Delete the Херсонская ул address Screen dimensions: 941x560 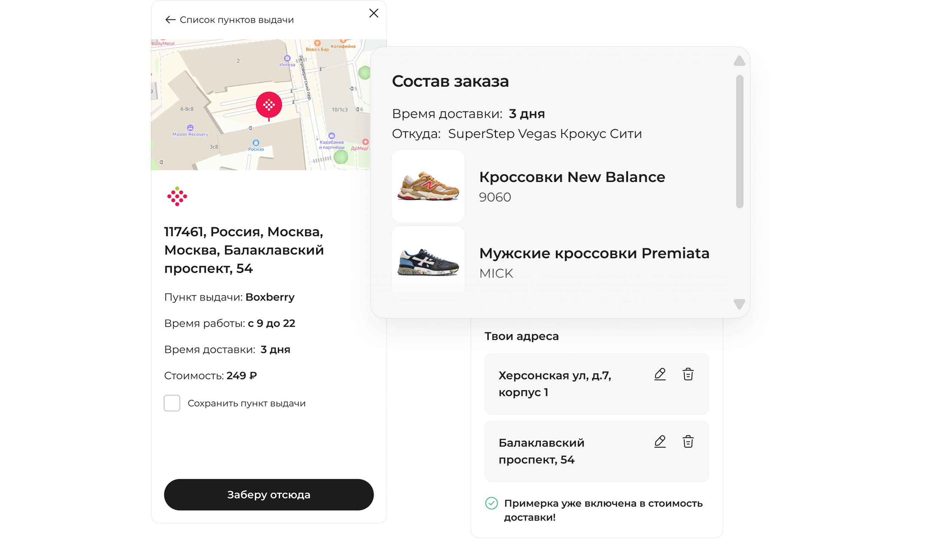coord(687,374)
